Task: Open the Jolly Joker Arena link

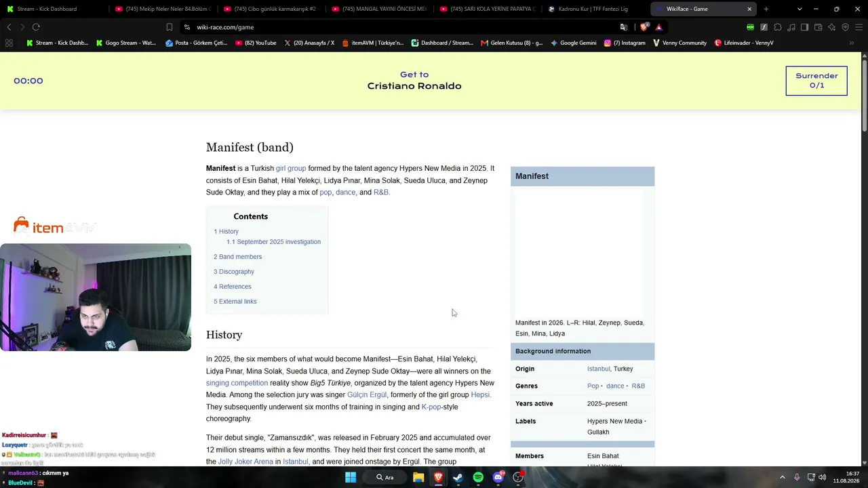Action: pos(245,462)
